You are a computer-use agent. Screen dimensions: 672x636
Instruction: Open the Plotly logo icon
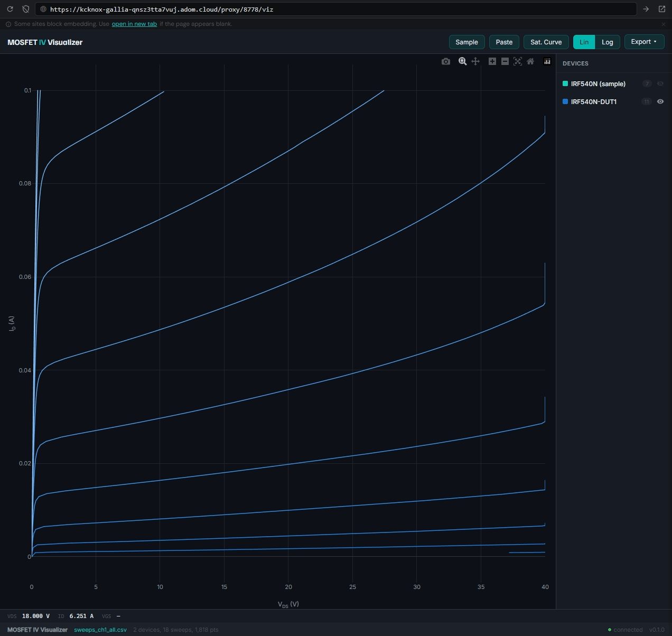point(547,61)
